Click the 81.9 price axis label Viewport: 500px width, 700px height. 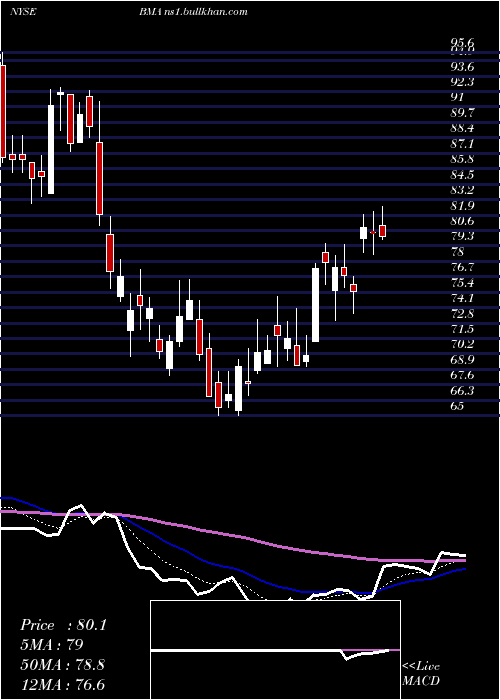462,206
